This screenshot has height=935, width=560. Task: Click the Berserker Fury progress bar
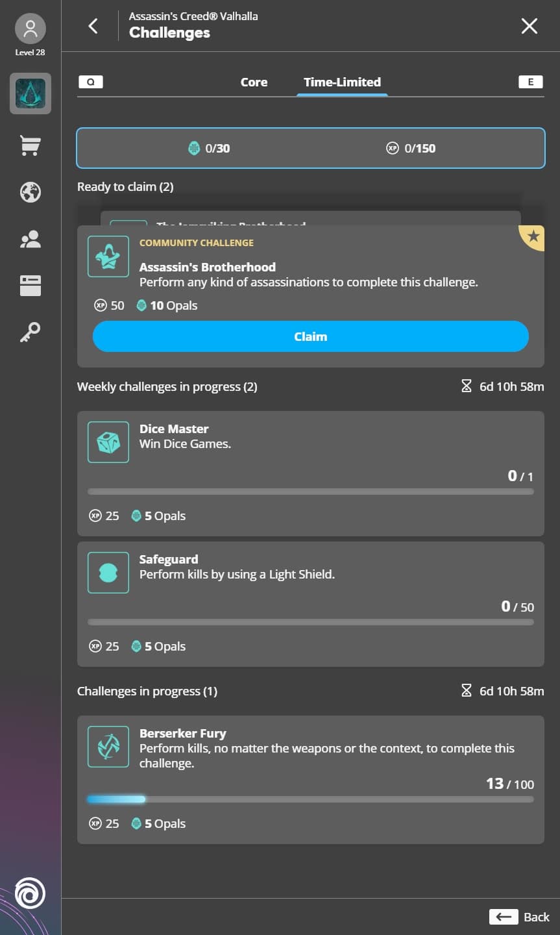pos(311,799)
